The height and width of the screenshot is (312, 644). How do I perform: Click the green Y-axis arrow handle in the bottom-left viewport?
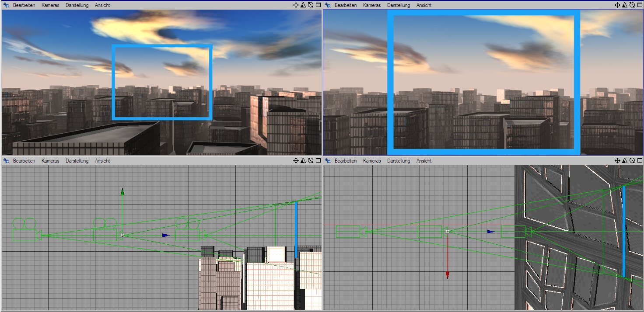[x=122, y=191]
